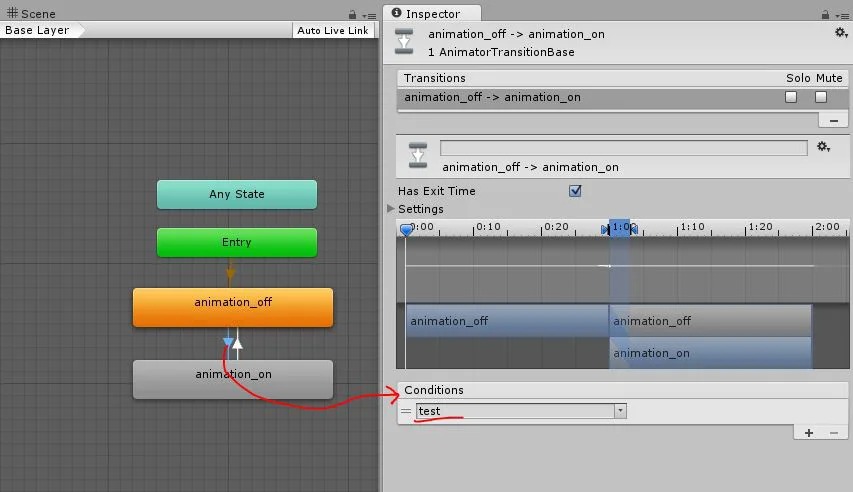Open the Inspector panel options menu

(841, 14)
